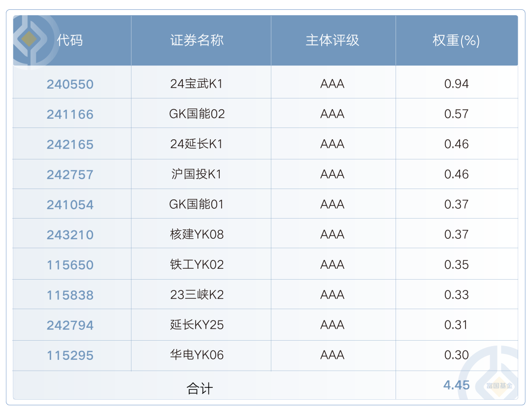Select code 115650
The width and height of the screenshot is (532, 415).
coord(70,265)
